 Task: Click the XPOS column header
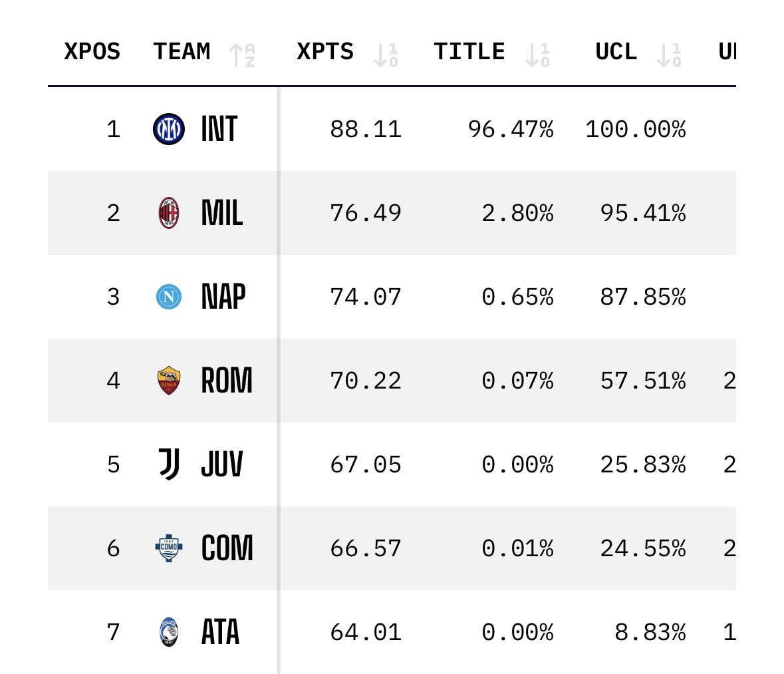pos(92,51)
